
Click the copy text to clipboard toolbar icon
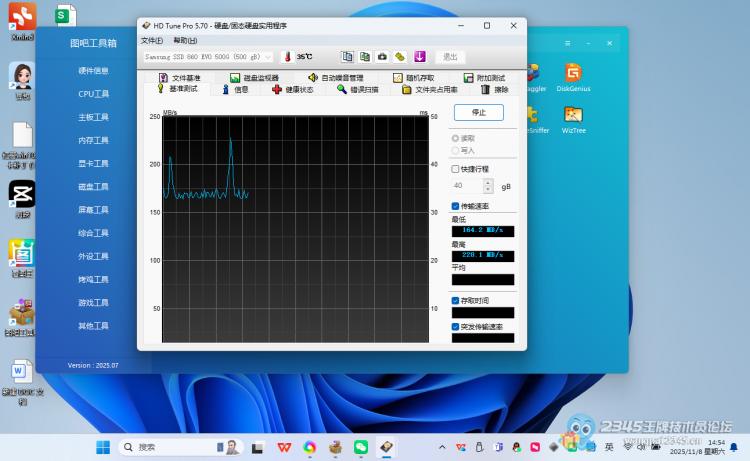(x=347, y=57)
